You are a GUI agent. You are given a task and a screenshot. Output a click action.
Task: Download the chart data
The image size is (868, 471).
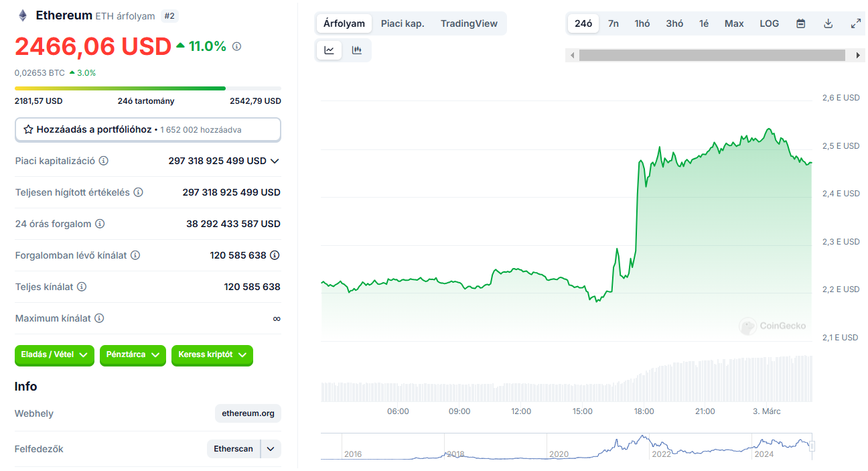(828, 23)
